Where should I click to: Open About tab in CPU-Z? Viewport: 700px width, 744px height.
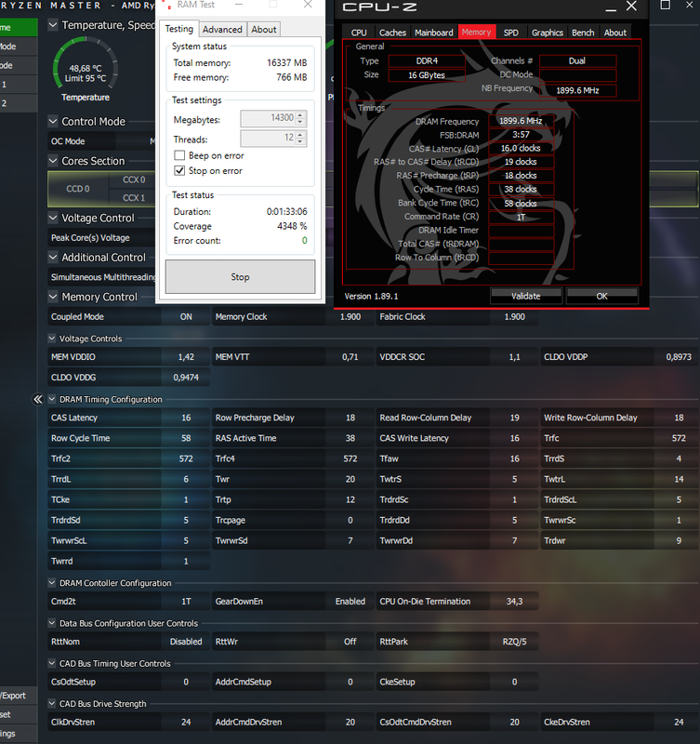615,33
